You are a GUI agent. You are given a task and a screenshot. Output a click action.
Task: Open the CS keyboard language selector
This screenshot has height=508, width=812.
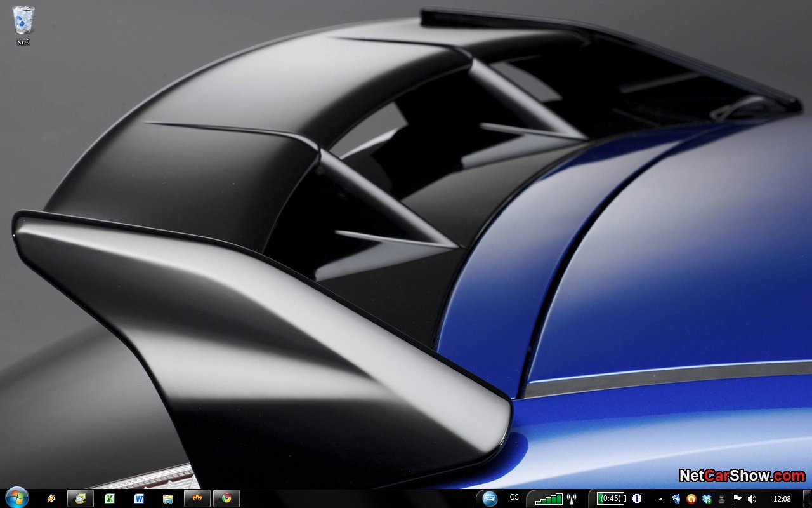(x=514, y=498)
